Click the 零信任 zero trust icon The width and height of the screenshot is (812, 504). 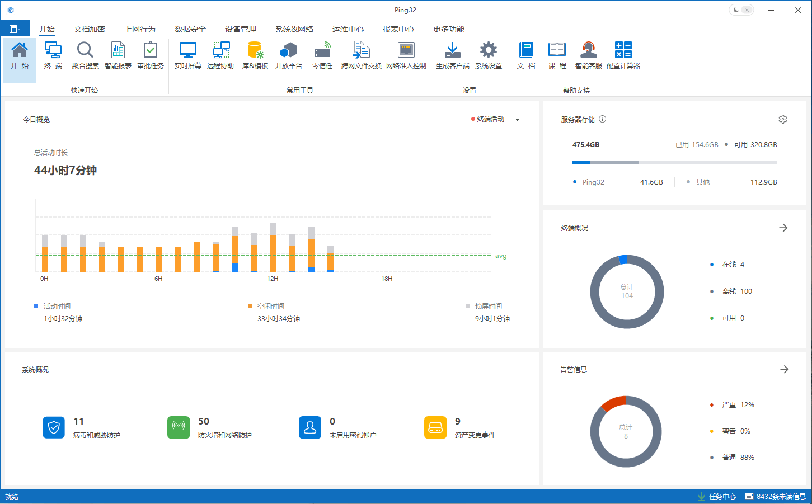(x=322, y=55)
